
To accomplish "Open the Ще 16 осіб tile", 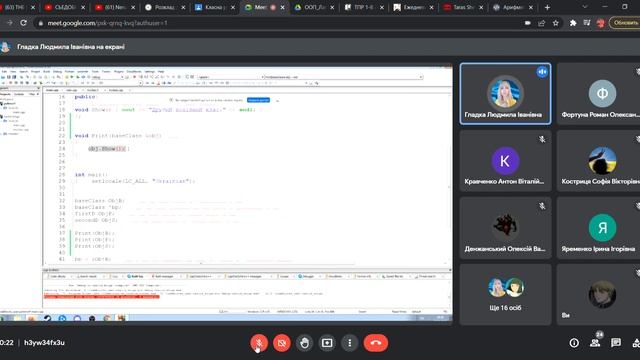I will pyautogui.click(x=505, y=294).
